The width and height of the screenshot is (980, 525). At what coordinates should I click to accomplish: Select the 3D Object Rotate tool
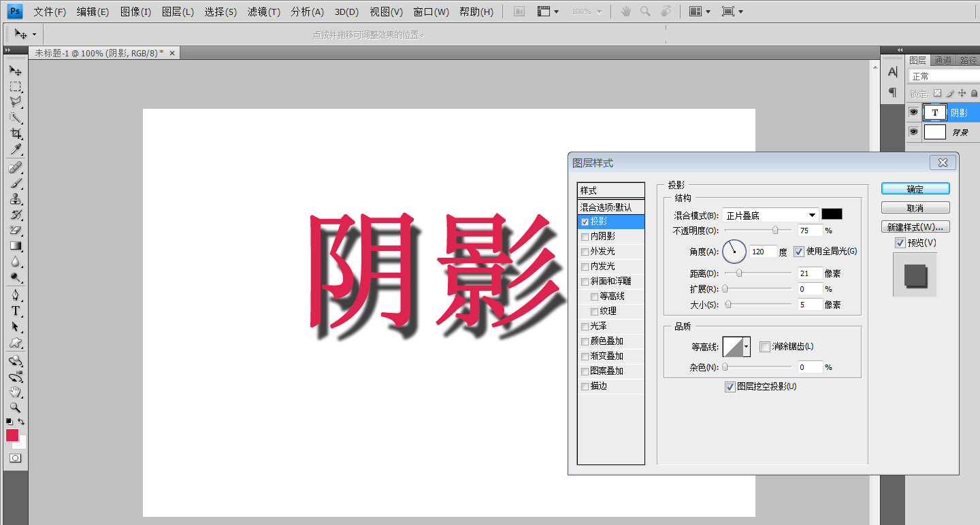(15, 360)
